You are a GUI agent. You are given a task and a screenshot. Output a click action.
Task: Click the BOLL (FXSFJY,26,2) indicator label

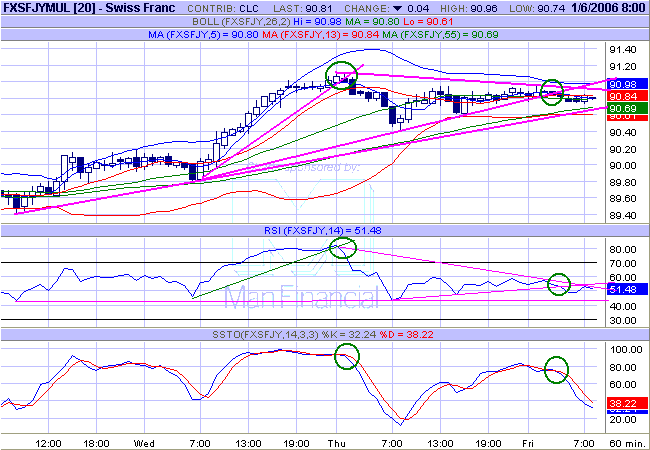click(239, 22)
